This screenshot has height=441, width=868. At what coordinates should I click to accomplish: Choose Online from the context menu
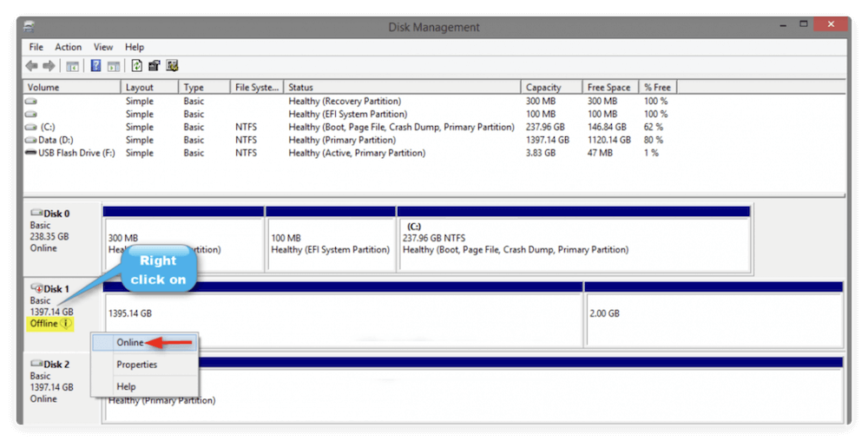point(144,343)
